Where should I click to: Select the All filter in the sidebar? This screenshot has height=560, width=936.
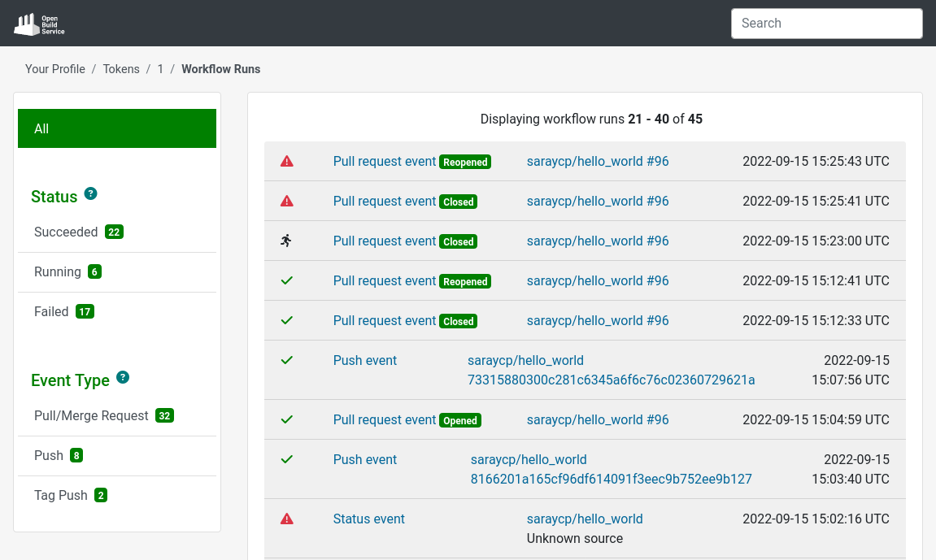click(x=117, y=128)
